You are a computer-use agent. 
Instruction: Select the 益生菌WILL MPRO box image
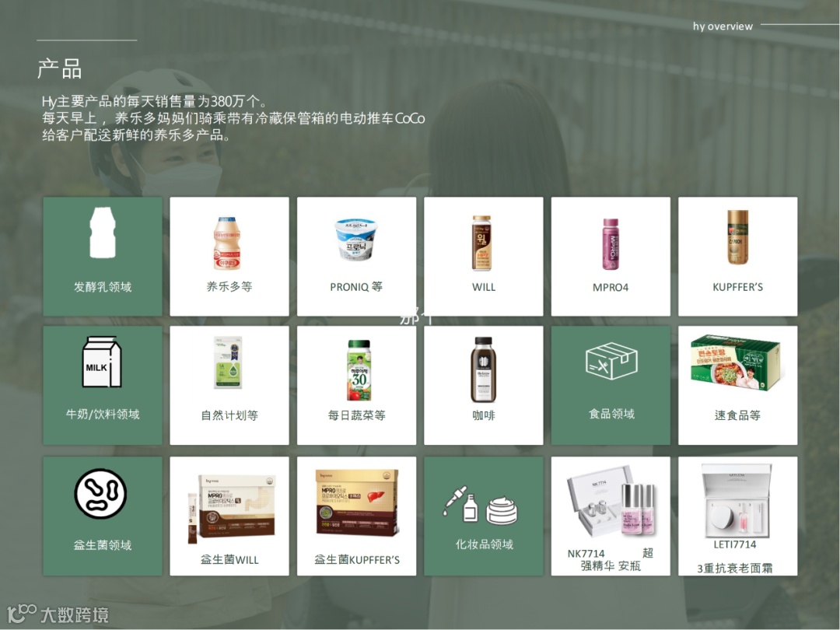(232, 509)
